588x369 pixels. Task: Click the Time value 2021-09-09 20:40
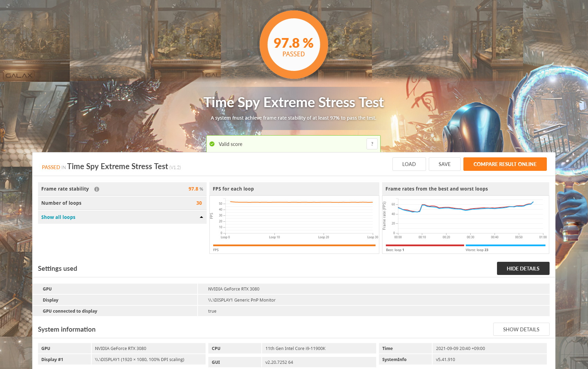pos(460,349)
